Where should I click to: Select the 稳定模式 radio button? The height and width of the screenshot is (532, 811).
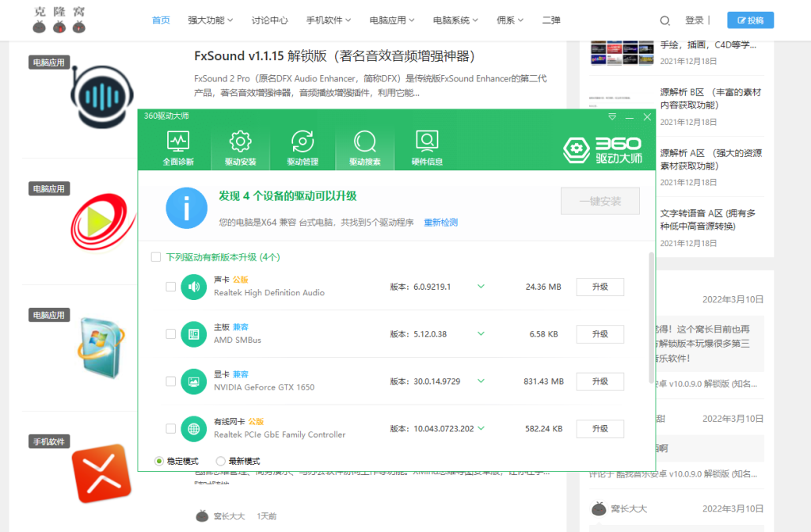pyautogui.click(x=159, y=461)
